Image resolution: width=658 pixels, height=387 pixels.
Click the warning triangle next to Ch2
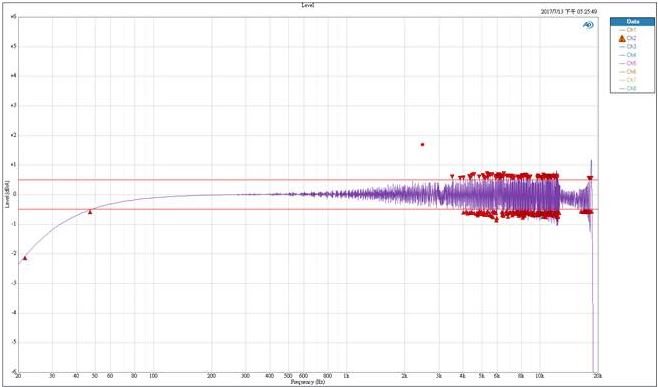(622, 38)
